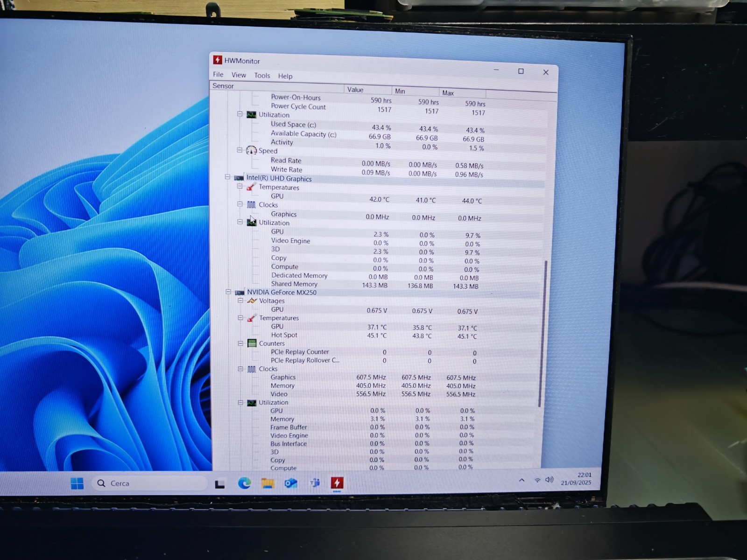Collapse the Counters node
Viewport: 747px width, 560px height.
tap(240, 343)
